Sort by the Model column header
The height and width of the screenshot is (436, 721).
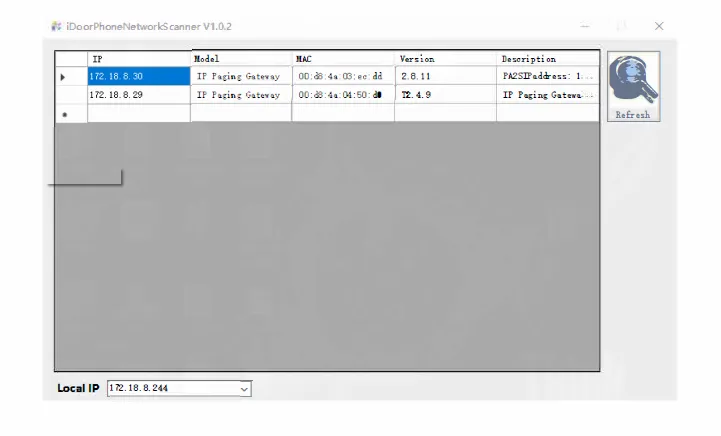click(x=240, y=59)
